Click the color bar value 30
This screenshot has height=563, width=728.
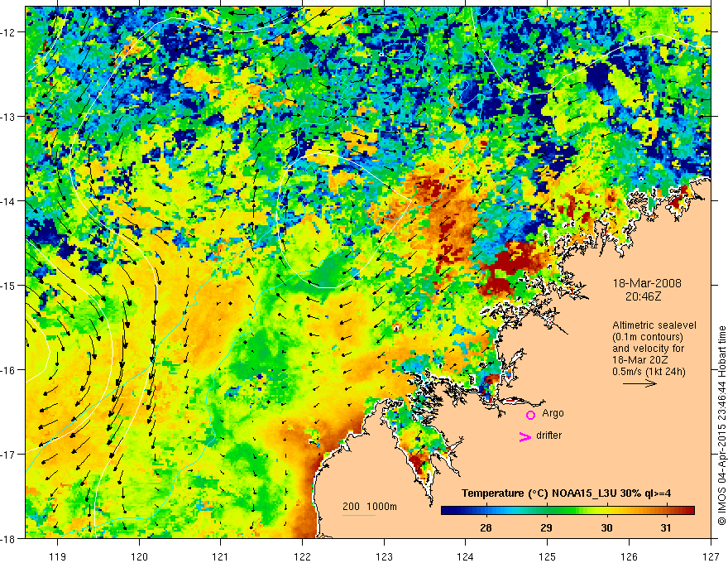point(606,528)
